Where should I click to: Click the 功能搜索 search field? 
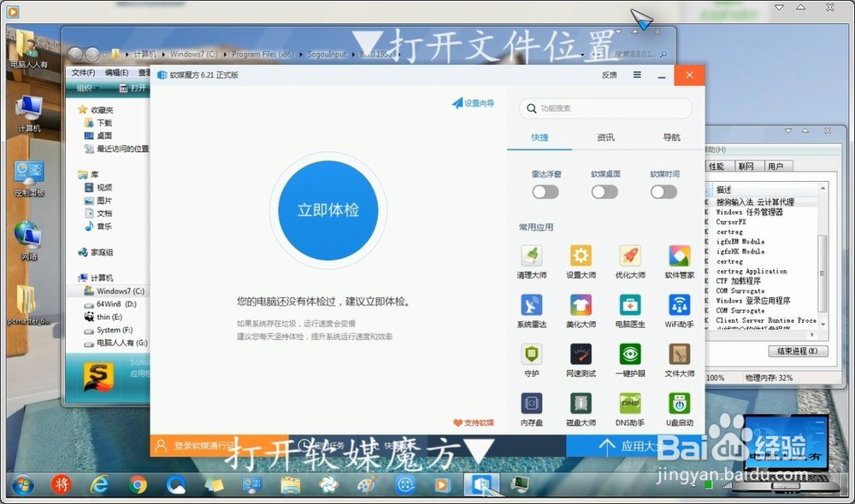[606, 108]
